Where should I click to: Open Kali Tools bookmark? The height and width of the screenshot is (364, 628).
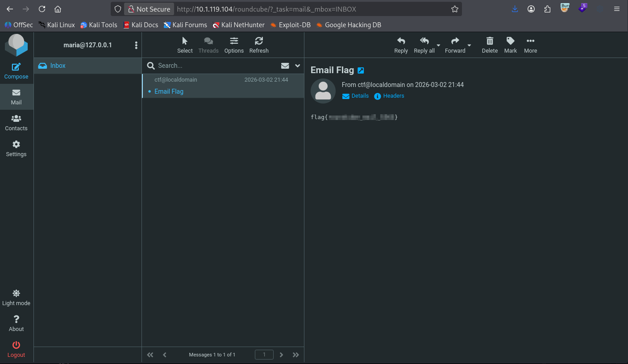point(99,25)
